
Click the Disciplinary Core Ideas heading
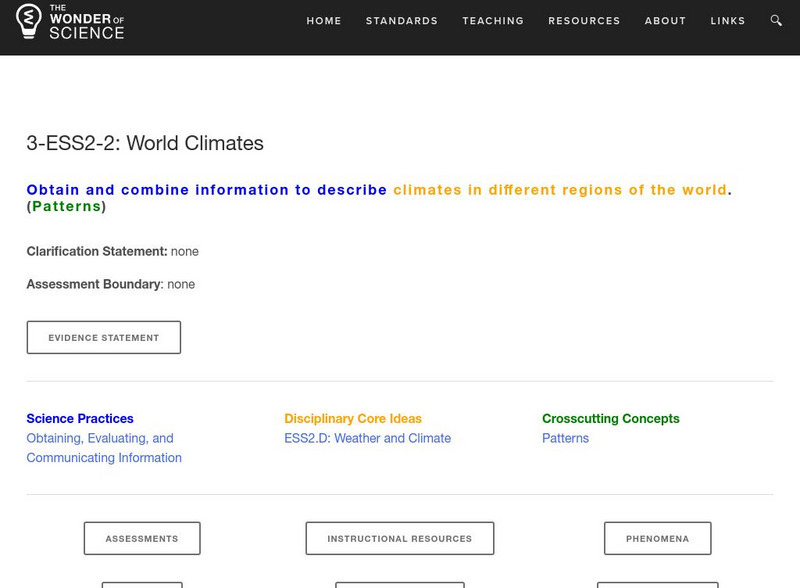pyautogui.click(x=353, y=419)
